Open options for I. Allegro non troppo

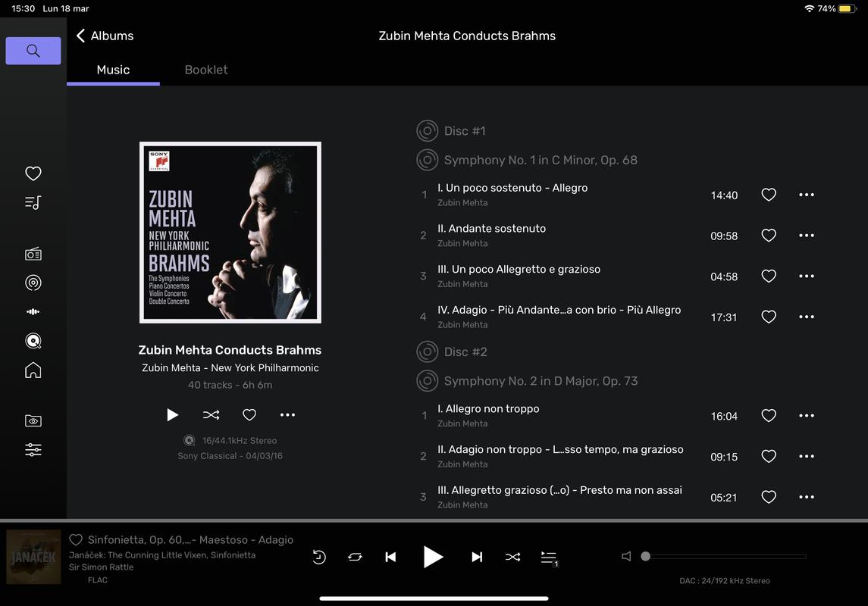[x=807, y=415]
